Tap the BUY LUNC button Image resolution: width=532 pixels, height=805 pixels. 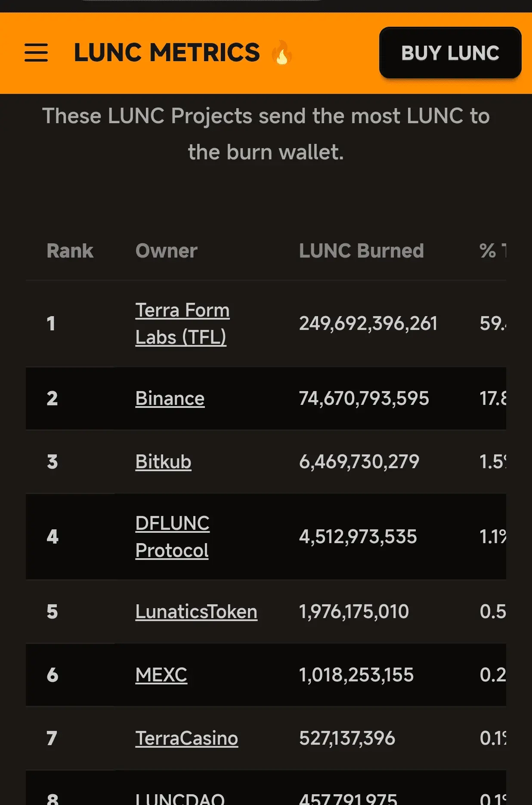(x=450, y=53)
